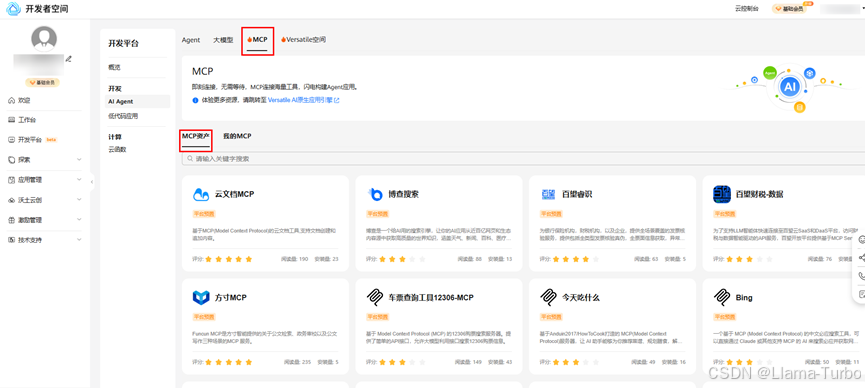This screenshot has height=388, width=865.
Task: Click the 基础会员 badge under the avatar
Action: (42, 82)
